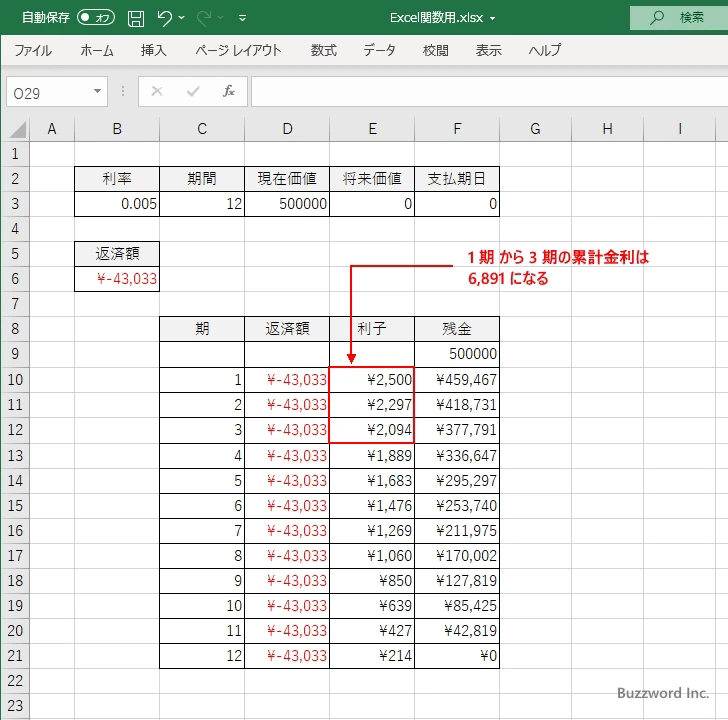The height and width of the screenshot is (720, 728).
Task: Expand the Name Box dropdown arrow
Action: 98,91
